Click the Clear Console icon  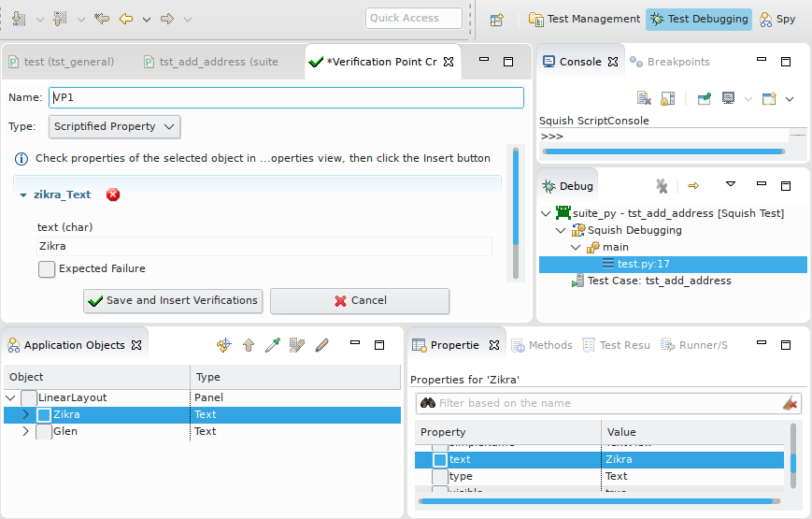coord(644,98)
